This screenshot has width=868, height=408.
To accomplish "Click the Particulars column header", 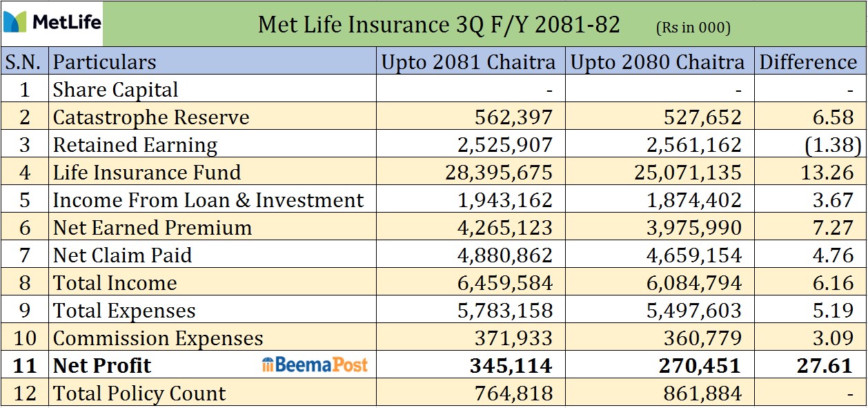I will pyautogui.click(x=105, y=62).
